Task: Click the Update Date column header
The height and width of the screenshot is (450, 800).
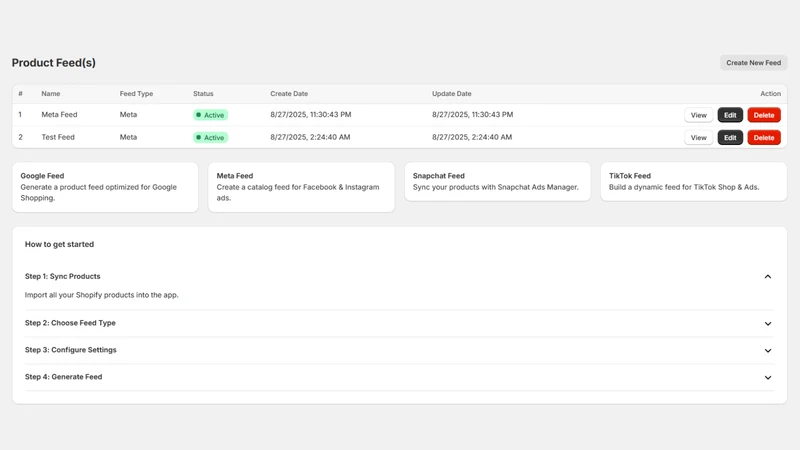Action: click(452, 93)
